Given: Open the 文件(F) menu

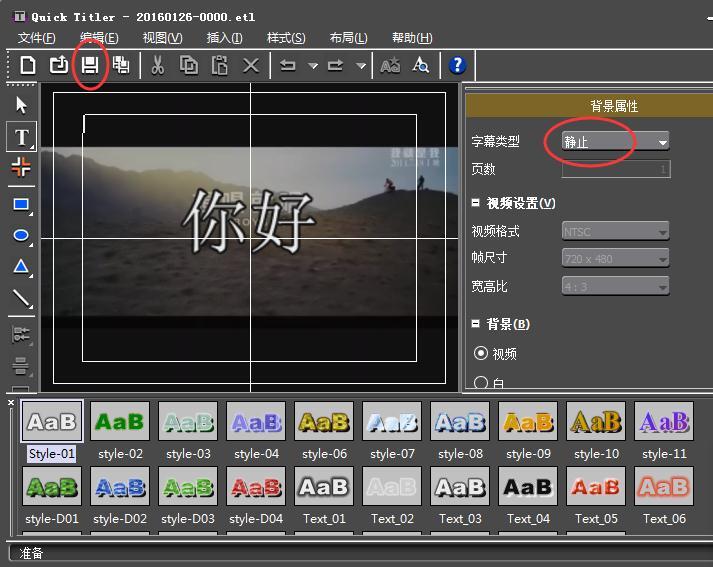Looking at the screenshot, I should 36,38.
